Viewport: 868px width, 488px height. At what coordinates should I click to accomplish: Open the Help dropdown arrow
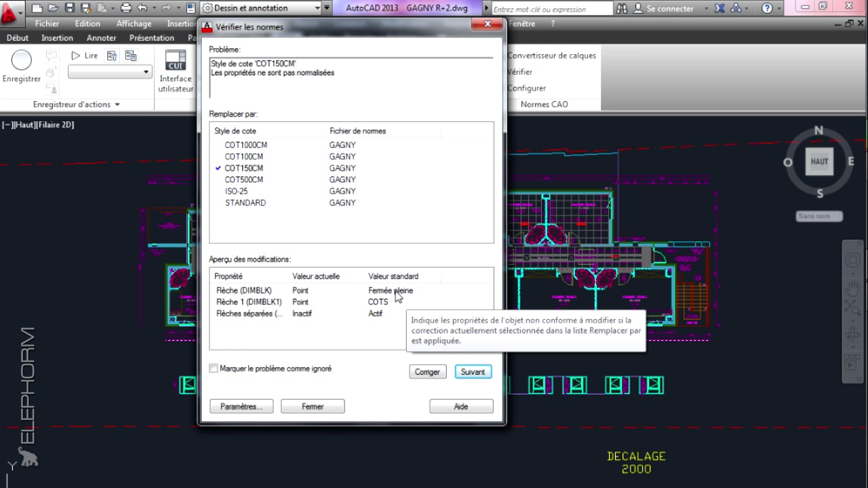click(780, 9)
